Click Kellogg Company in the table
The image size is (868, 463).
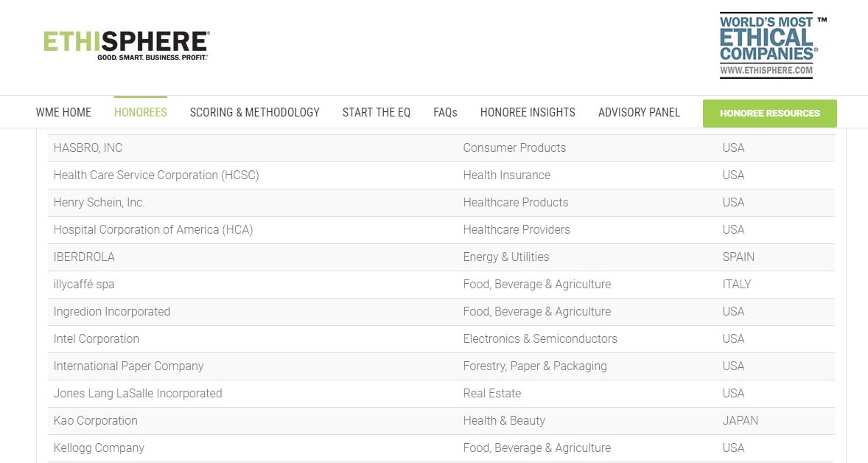point(99,448)
